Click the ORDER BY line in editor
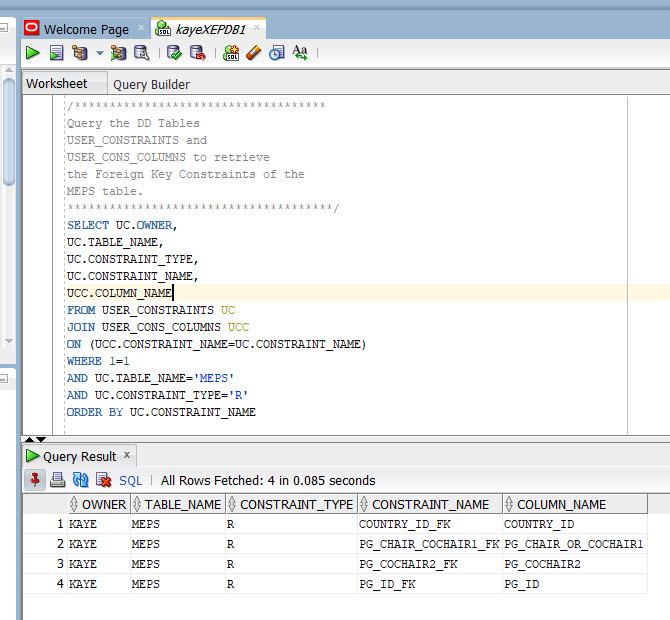 pos(161,412)
